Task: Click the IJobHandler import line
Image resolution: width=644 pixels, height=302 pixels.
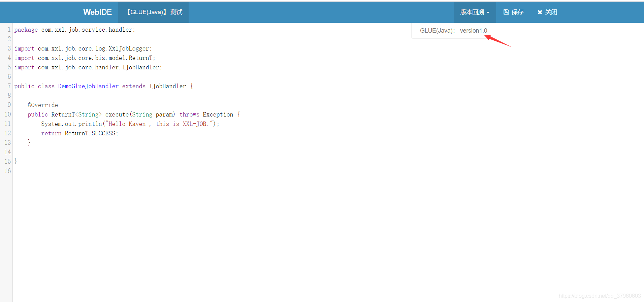Action: pyautogui.click(x=88, y=67)
